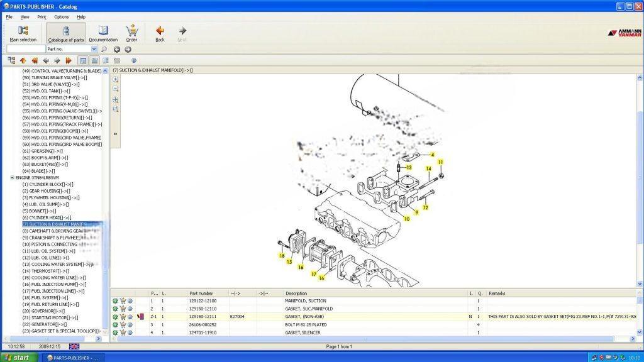Toggle the tree structure view icon
644x362 pixels.
(x=11, y=60)
